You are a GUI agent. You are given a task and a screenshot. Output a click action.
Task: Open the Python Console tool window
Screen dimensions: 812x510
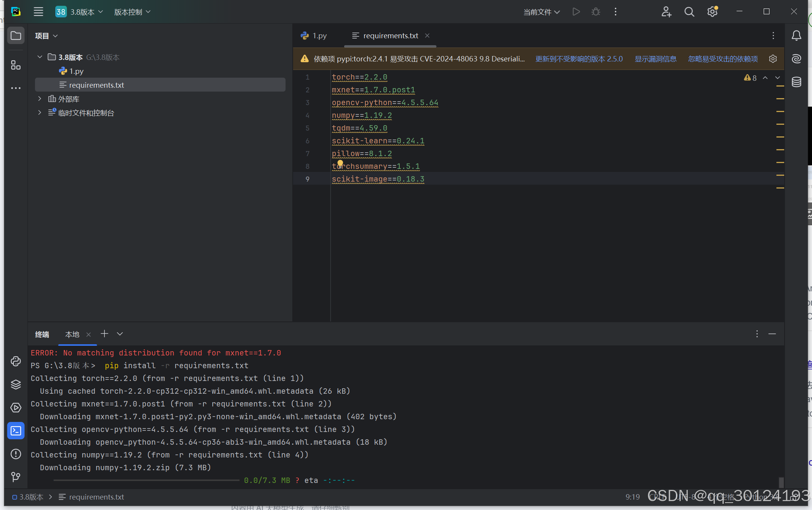(x=16, y=361)
